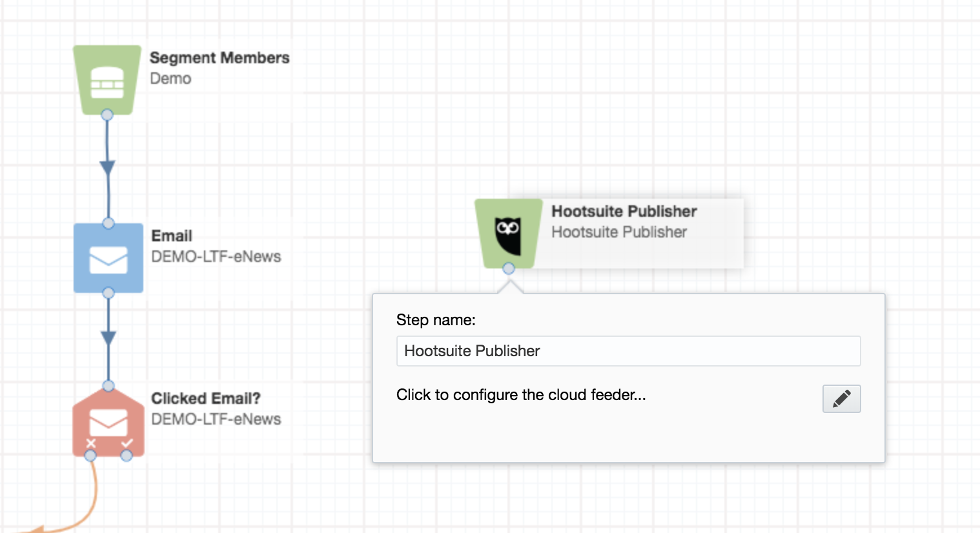The width and height of the screenshot is (980, 533).
Task: Click the Email step input connector dot
Action: click(x=108, y=223)
